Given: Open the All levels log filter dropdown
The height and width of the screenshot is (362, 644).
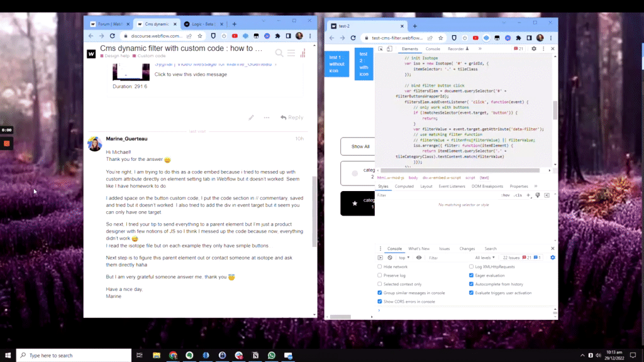Looking at the screenshot, I should coord(485,258).
